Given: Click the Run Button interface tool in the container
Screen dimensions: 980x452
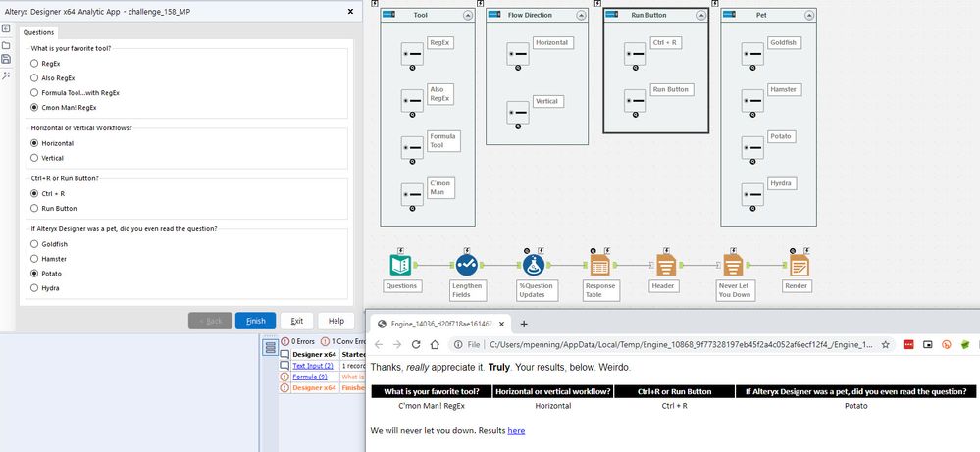Looking at the screenshot, I should [635, 101].
